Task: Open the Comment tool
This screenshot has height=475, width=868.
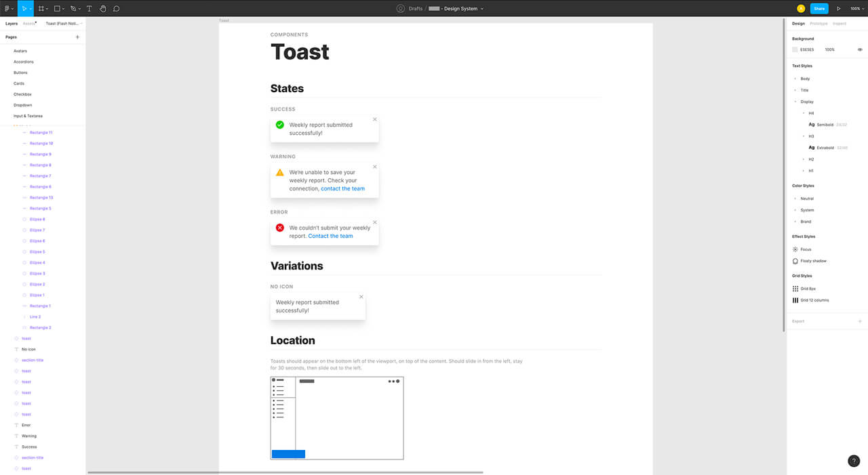Action: [x=117, y=8]
